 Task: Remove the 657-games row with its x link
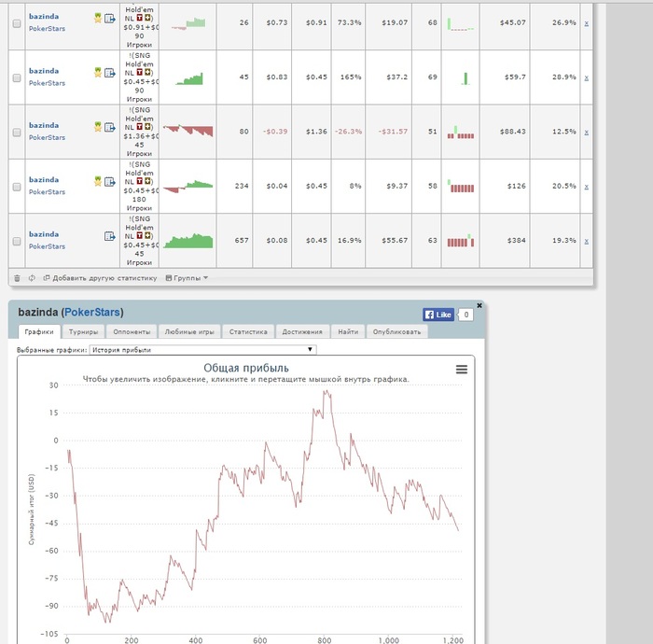coord(587,241)
